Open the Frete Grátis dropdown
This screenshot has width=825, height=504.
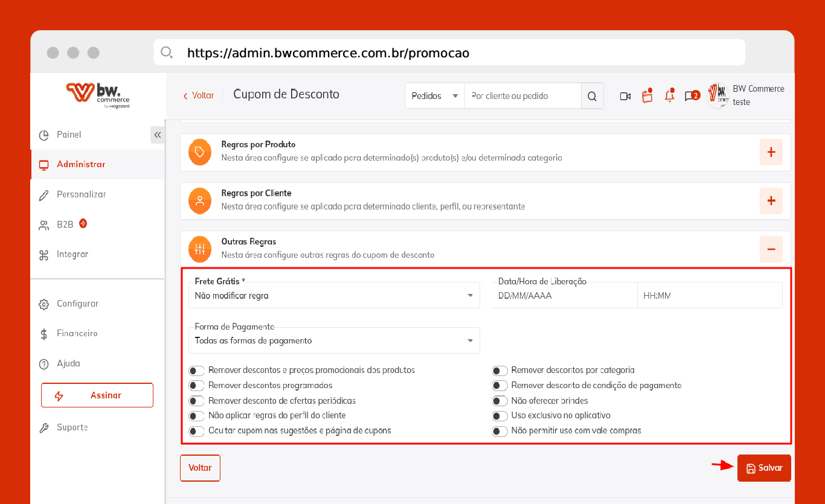point(334,296)
